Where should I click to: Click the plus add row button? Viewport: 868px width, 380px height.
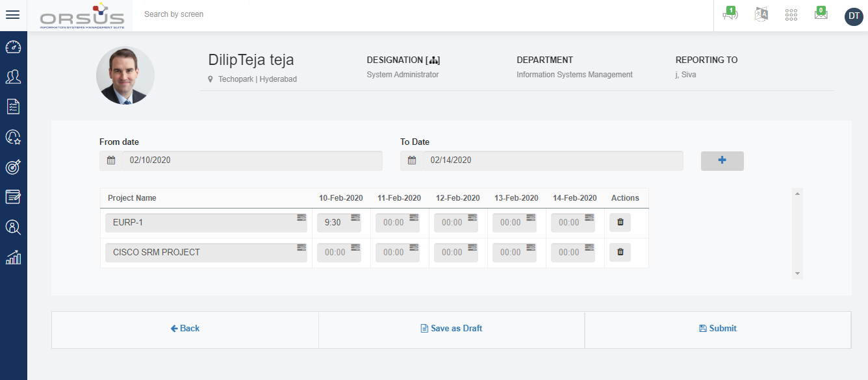722,160
